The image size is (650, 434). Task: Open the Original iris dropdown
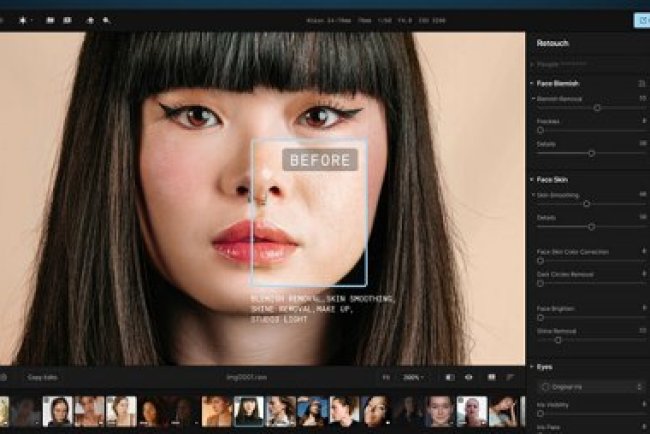point(592,387)
